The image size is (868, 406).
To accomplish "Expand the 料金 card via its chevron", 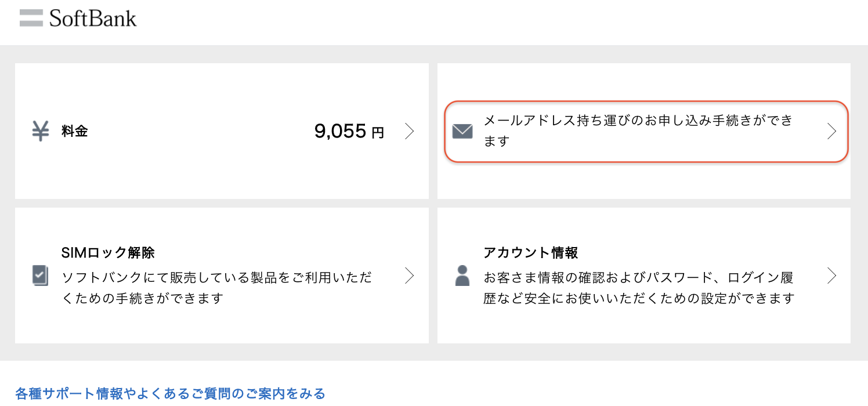I will pyautogui.click(x=410, y=131).
